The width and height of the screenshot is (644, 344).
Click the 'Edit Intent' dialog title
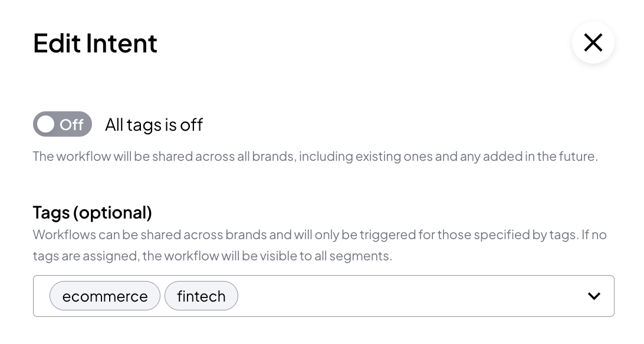(96, 43)
